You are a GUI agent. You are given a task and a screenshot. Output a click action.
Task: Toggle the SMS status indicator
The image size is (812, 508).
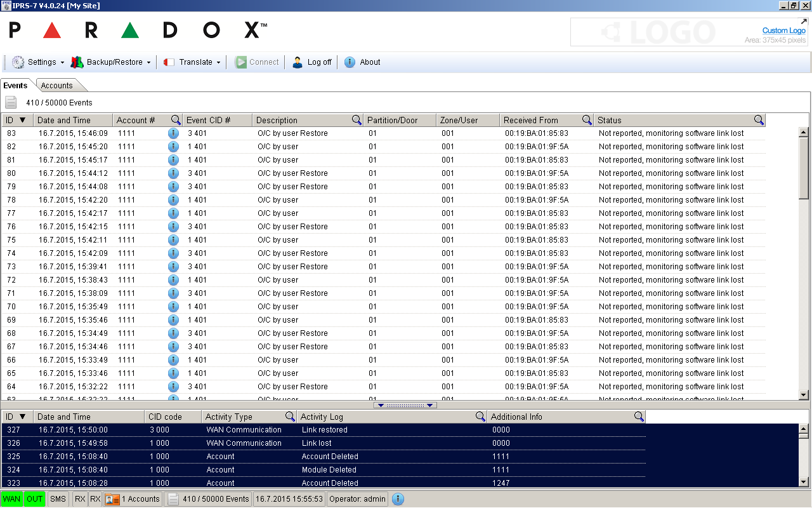click(58, 499)
